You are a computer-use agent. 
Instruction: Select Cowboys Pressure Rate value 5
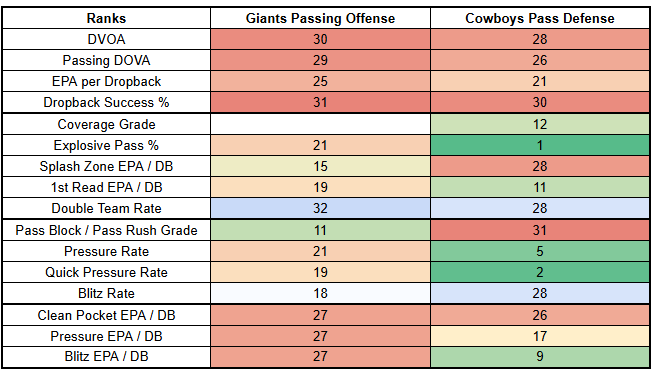(x=540, y=251)
